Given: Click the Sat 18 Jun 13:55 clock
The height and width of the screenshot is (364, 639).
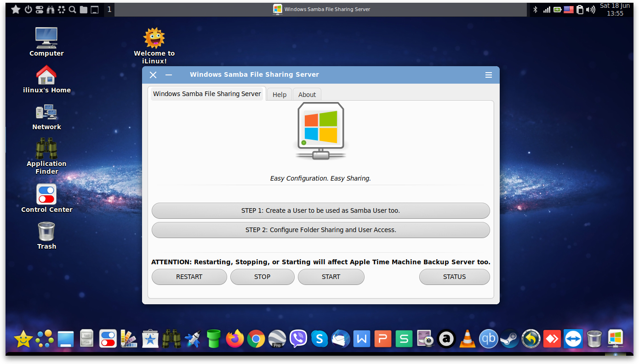Looking at the screenshot, I should (x=615, y=10).
